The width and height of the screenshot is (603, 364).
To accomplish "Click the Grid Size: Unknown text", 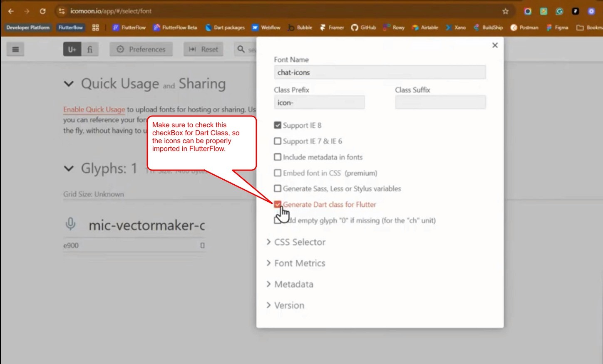I will [94, 194].
